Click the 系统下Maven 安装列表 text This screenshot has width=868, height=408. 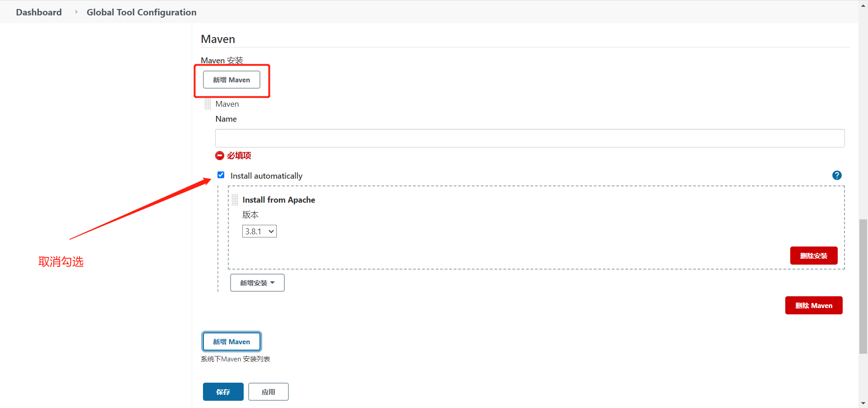pos(236,359)
